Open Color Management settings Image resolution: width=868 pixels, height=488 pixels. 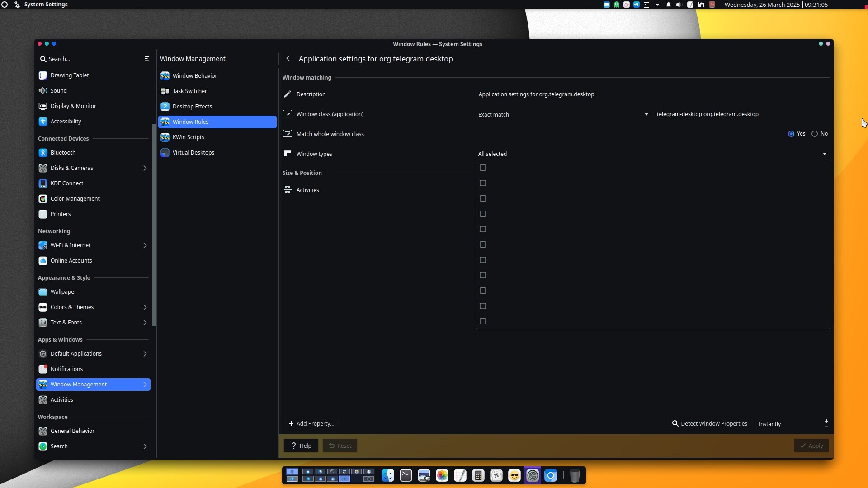point(93,198)
